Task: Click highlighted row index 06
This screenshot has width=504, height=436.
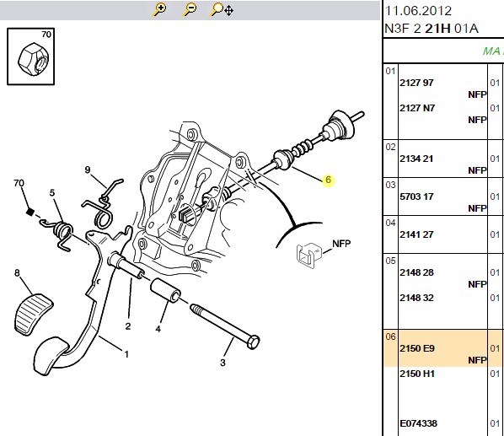Action: 390,336
